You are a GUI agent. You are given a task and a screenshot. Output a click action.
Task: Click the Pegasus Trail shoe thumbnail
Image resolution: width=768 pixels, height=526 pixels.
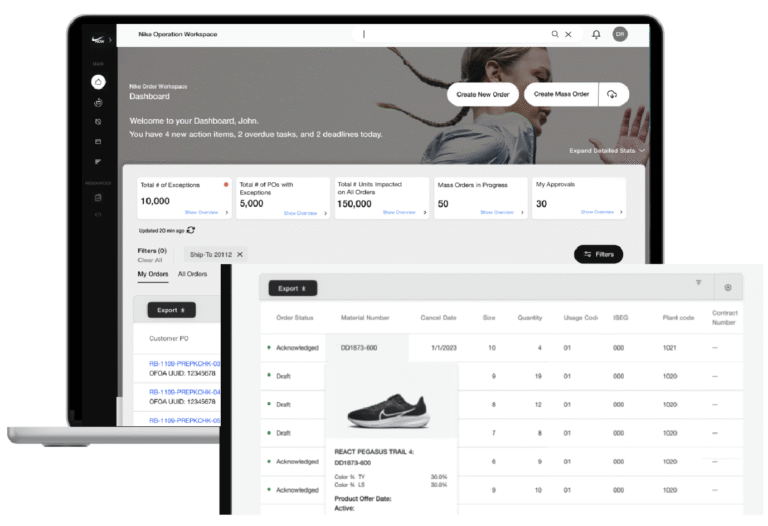(x=388, y=410)
